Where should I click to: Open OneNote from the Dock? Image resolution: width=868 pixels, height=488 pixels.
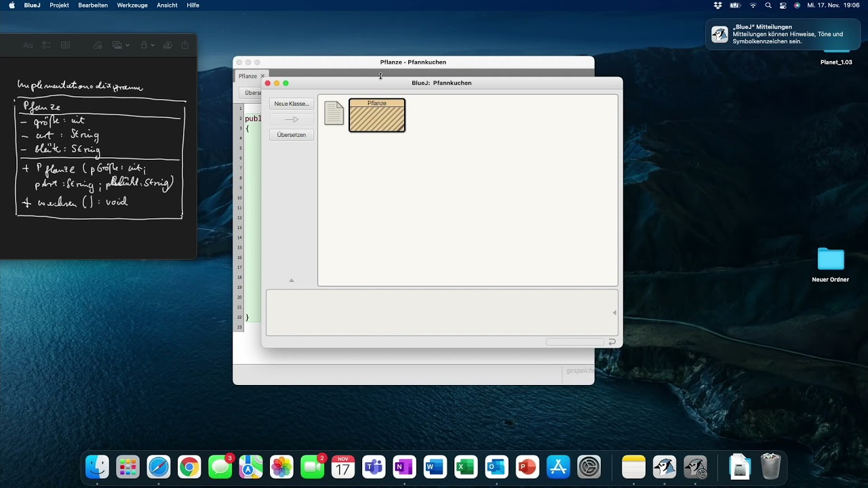tap(404, 466)
